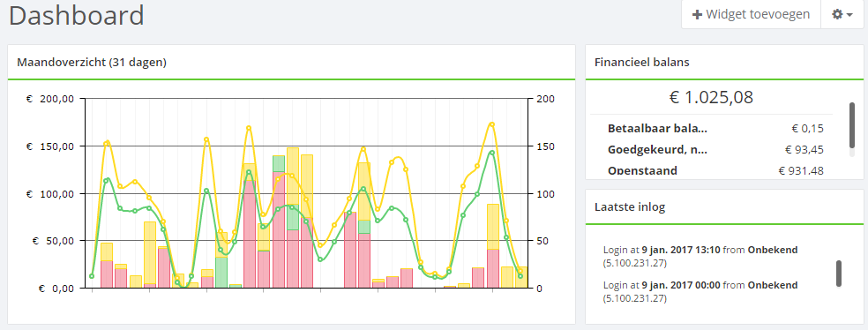
Task: Click the Laatste inlog widget header
Action: [724, 207]
